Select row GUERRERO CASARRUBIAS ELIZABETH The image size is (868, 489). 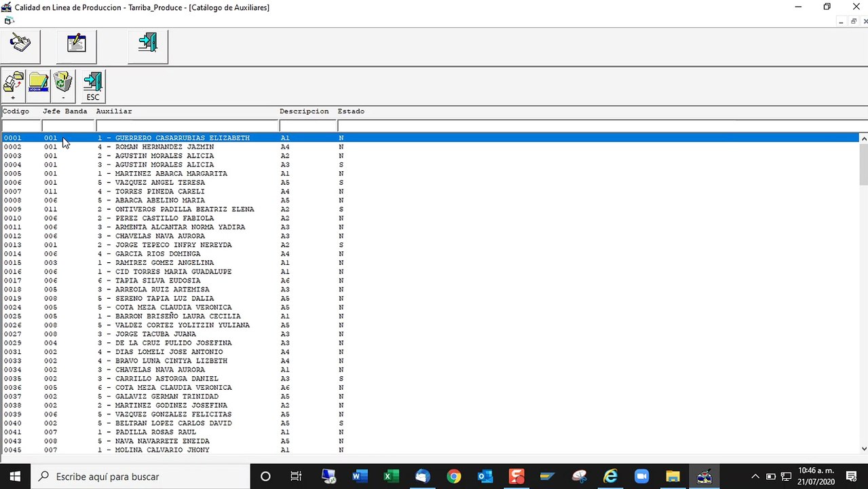coord(430,138)
